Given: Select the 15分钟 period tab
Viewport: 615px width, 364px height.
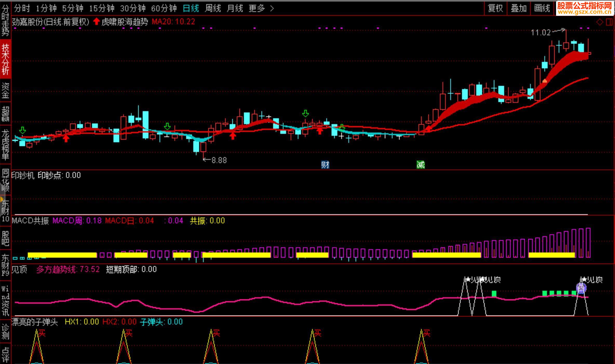Looking at the screenshot, I should (102, 9).
